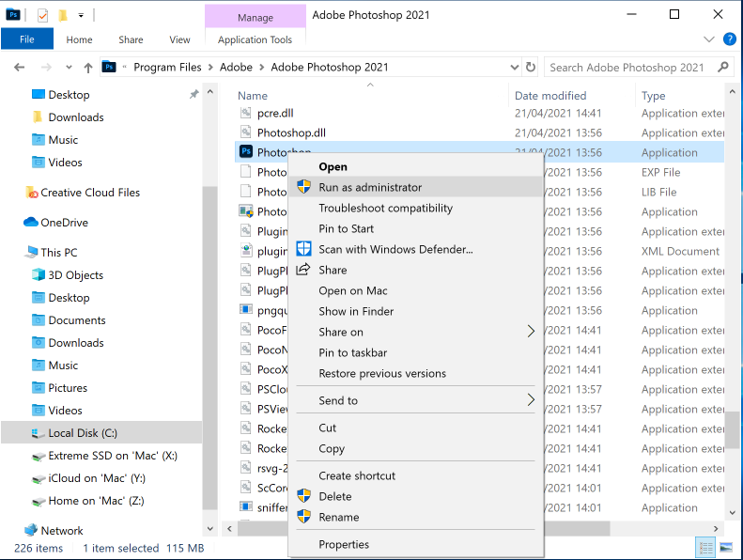Sort by Name column header

(x=253, y=95)
